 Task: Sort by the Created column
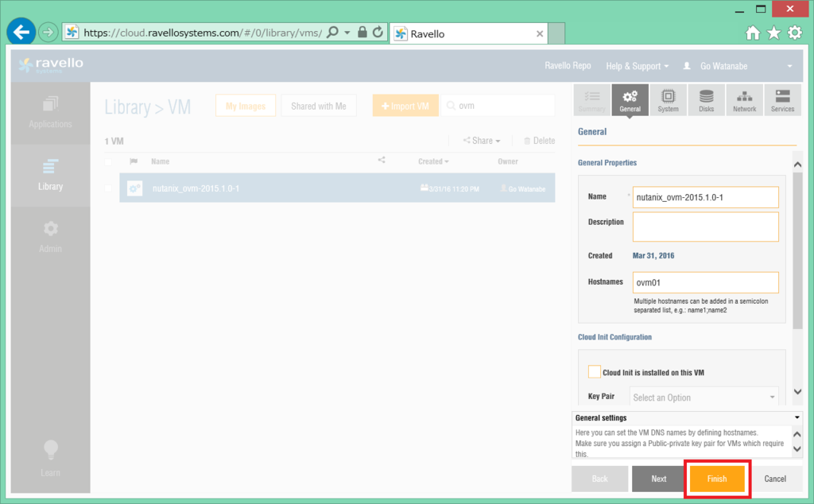(x=433, y=161)
